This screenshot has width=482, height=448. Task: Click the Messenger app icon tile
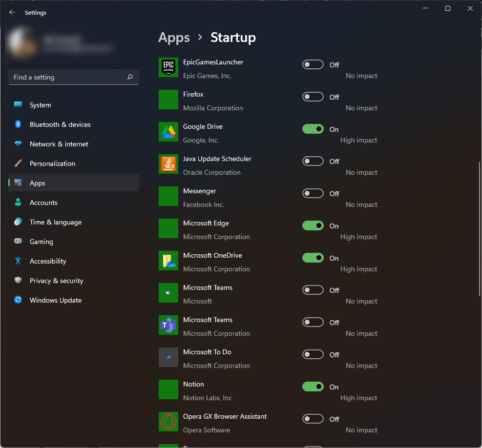click(168, 196)
